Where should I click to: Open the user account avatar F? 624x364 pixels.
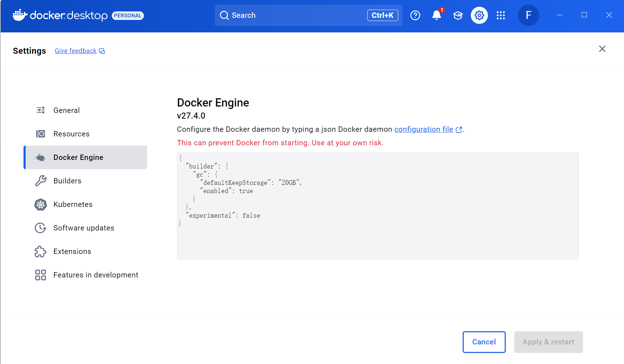pos(529,15)
